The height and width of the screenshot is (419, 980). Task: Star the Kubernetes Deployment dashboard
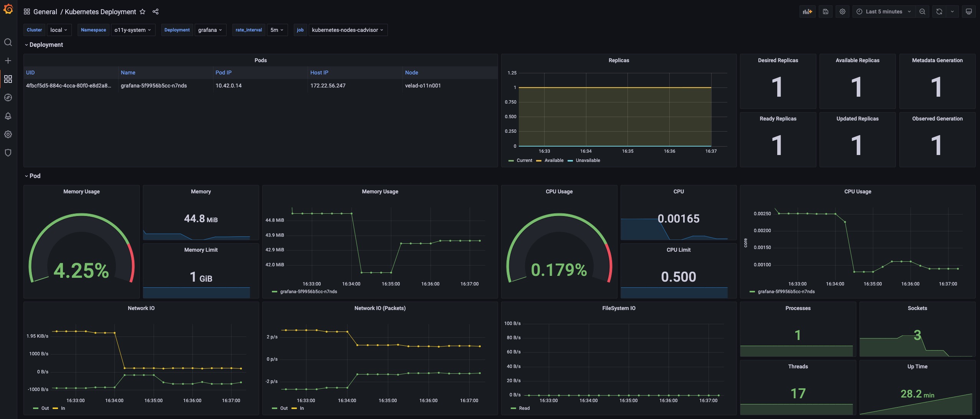[x=142, y=12]
